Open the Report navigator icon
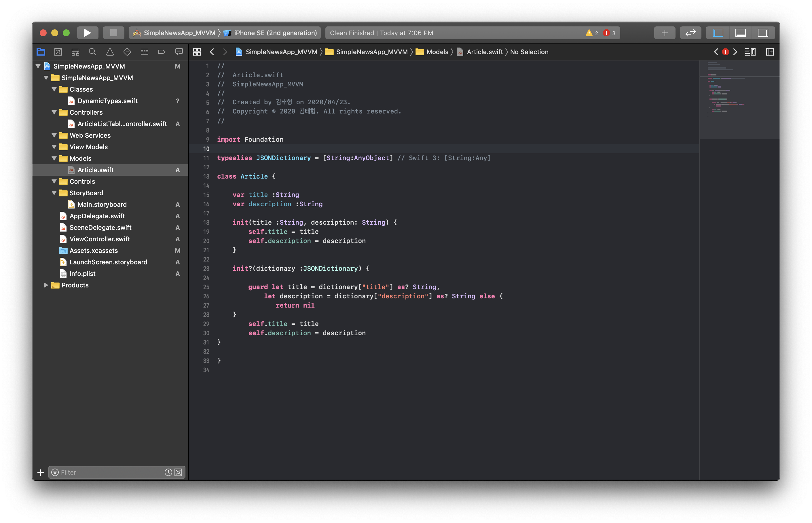812x523 pixels. pyautogui.click(x=179, y=52)
